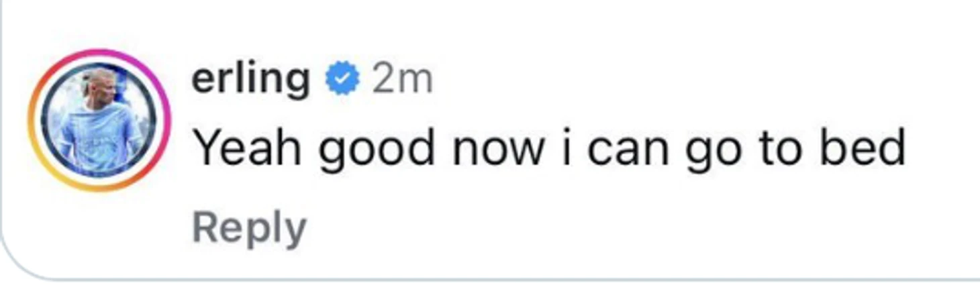Viewport: 980px width, 285px height.
Task: Open the erling username link
Action: (251, 80)
